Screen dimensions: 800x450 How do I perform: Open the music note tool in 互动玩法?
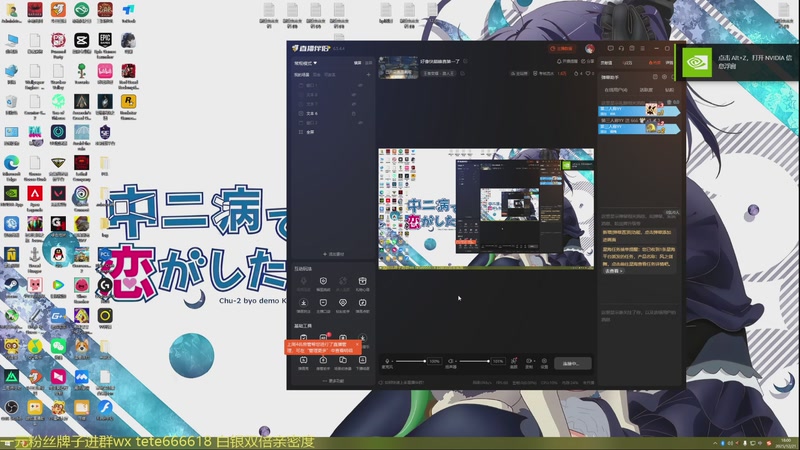pyautogui.click(x=362, y=303)
